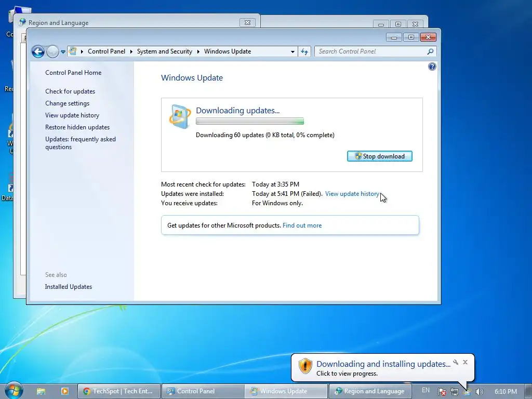Open Windows Explorer from taskbar
The width and height of the screenshot is (532, 399).
point(41,391)
